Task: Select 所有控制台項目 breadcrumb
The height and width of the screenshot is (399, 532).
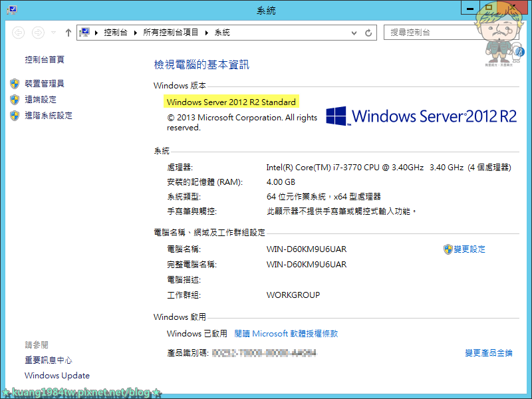Action: [x=171, y=33]
